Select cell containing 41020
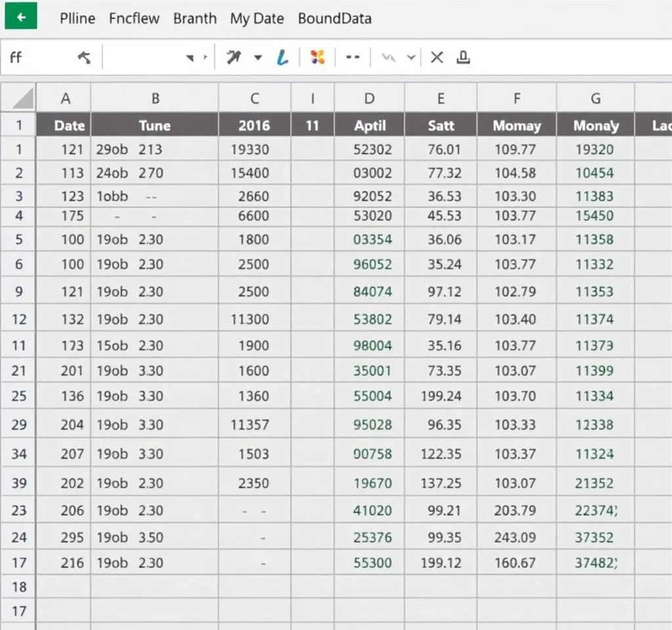Viewport: 672px width, 630px height. pyautogui.click(x=369, y=511)
